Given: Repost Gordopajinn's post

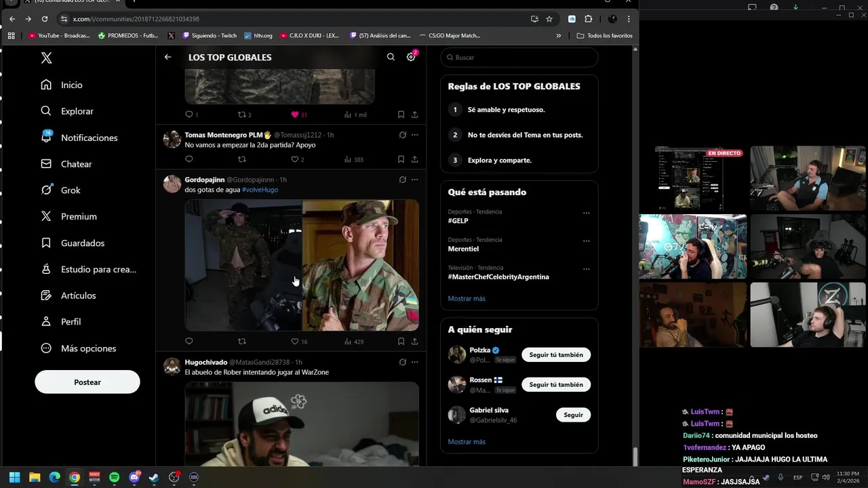Looking at the screenshot, I should (x=242, y=342).
